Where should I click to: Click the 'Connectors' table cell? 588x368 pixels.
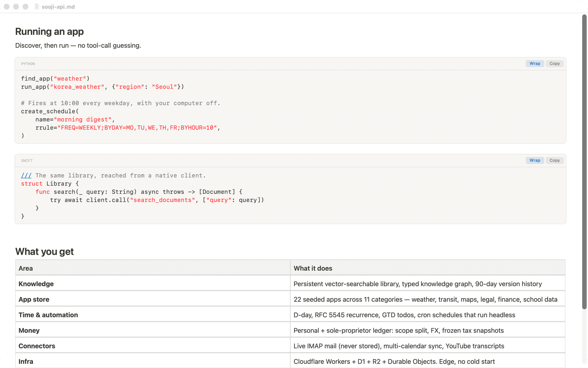click(x=153, y=346)
